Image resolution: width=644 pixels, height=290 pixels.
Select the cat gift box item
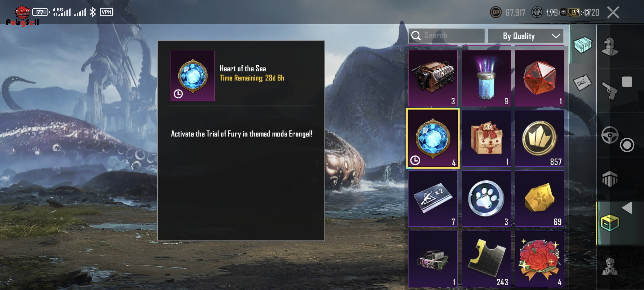(486, 138)
